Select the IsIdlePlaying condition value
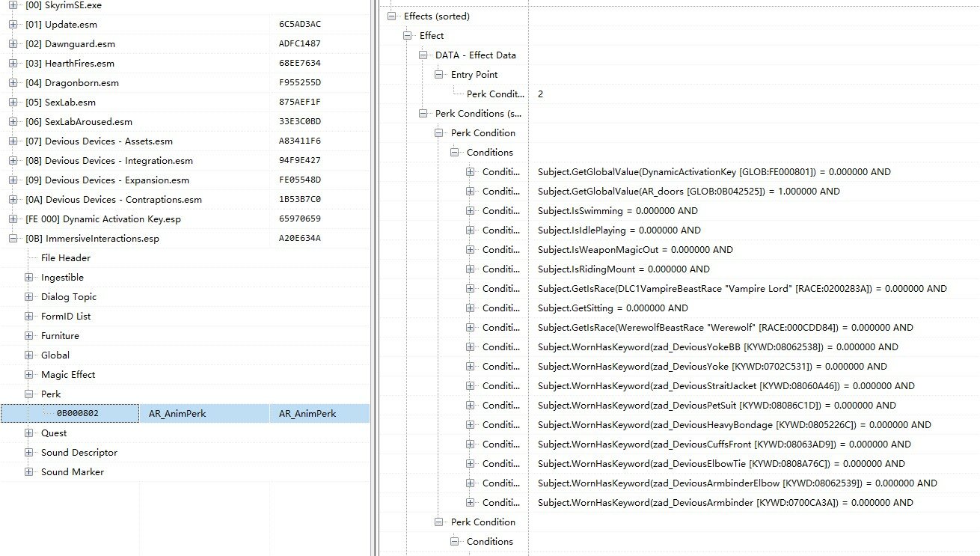The height and width of the screenshot is (556, 980). 619,230
